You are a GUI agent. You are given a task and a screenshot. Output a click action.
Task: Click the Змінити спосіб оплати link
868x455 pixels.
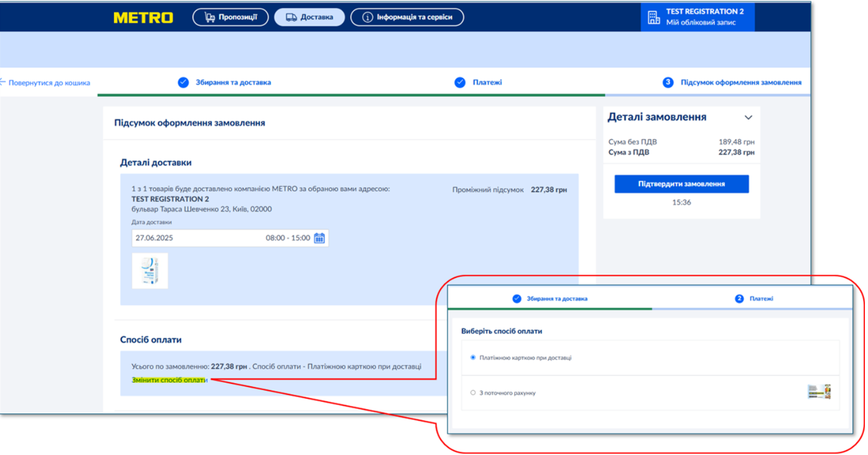(x=169, y=380)
